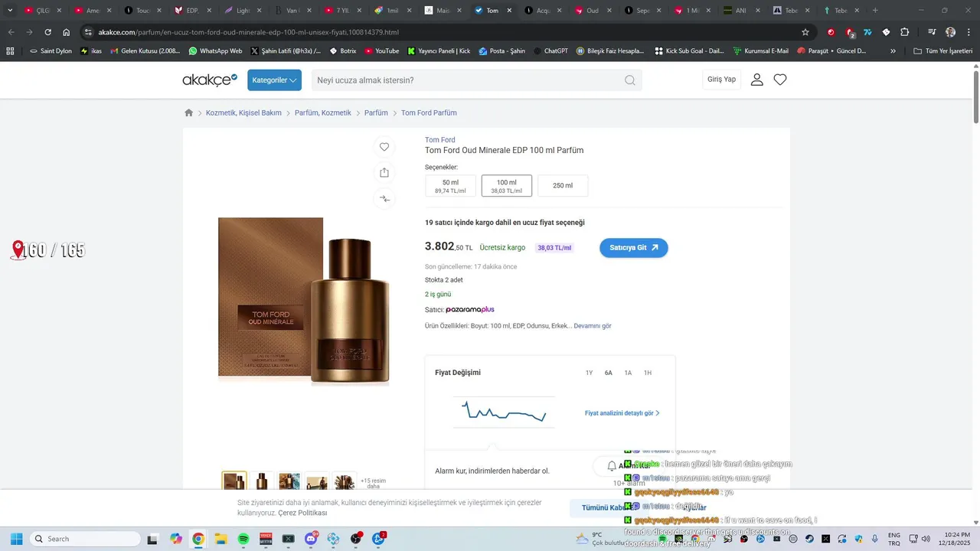Add product to favorites with heart icon
The image size is (980, 551).
[x=384, y=147]
